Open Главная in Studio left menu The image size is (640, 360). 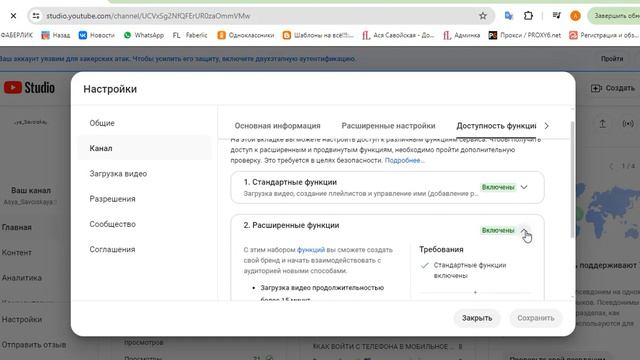click(x=17, y=227)
